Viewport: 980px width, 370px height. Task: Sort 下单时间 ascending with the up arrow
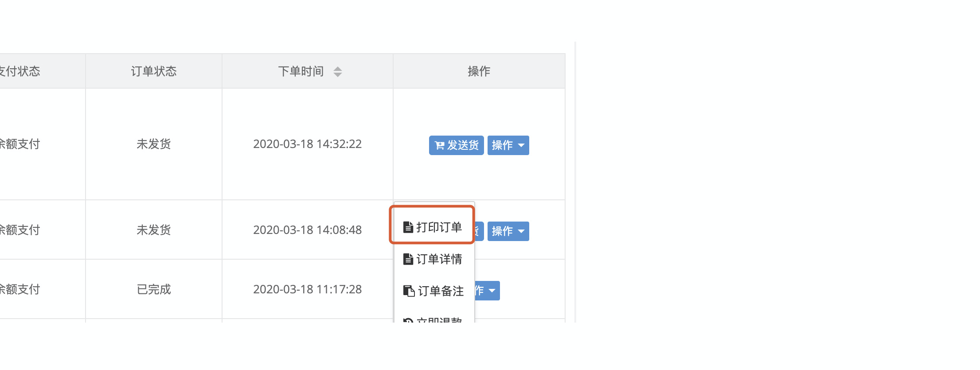[x=338, y=69]
